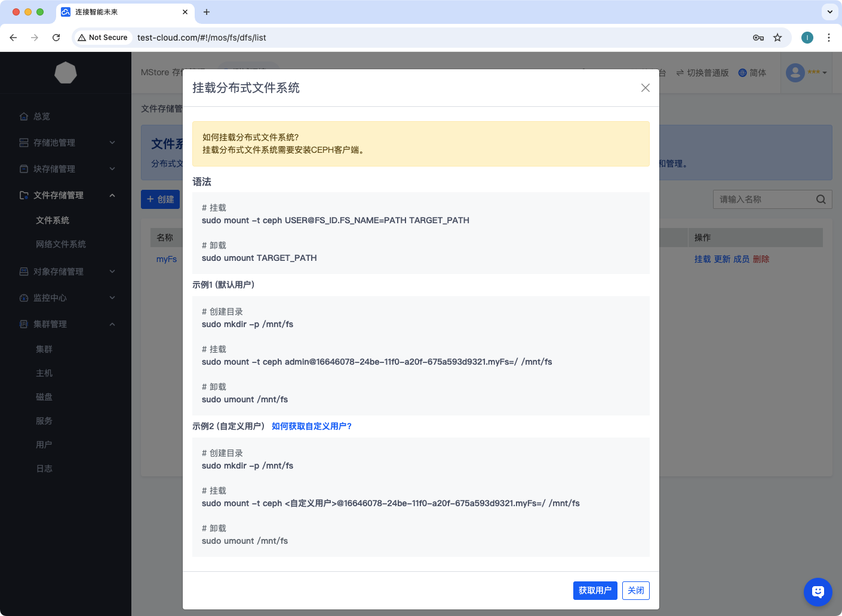
Task: Expand the 对象存储管理 sidebar section
Action: click(x=66, y=272)
